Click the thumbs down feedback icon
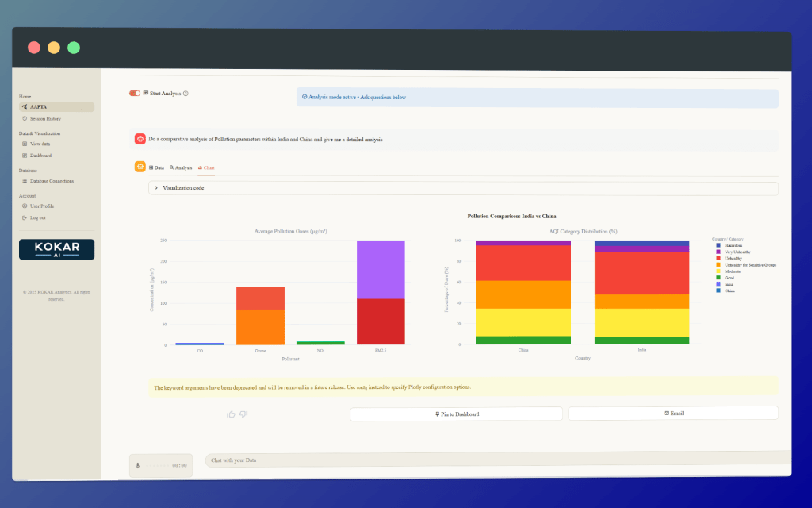This screenshot has width=812, height=508. (x=243, y=414)
